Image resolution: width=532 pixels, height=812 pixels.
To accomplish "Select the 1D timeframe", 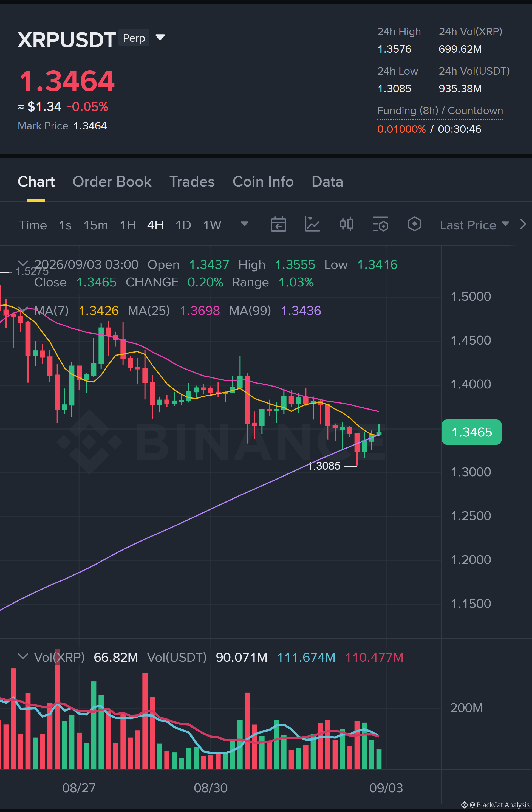I will [x=183, y=225].
